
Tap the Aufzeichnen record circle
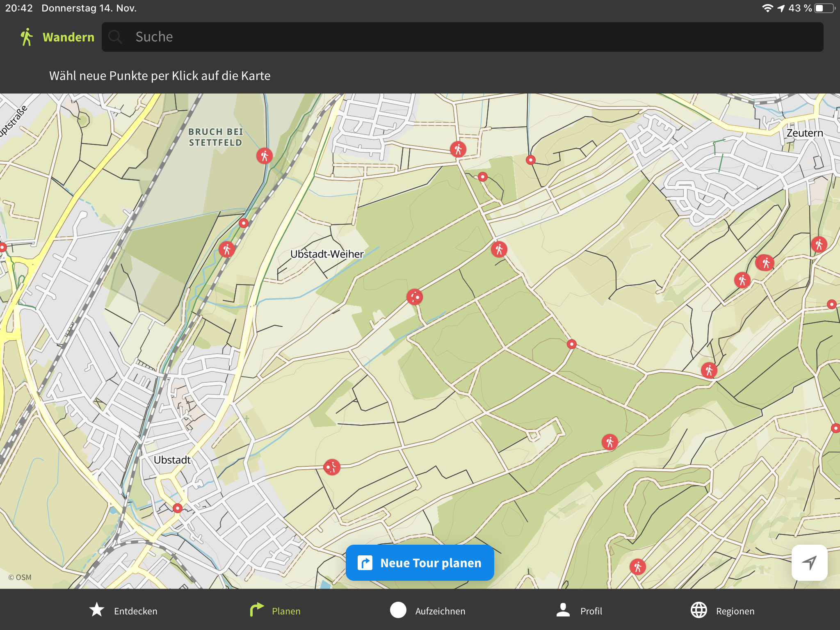tap(398, 610)
